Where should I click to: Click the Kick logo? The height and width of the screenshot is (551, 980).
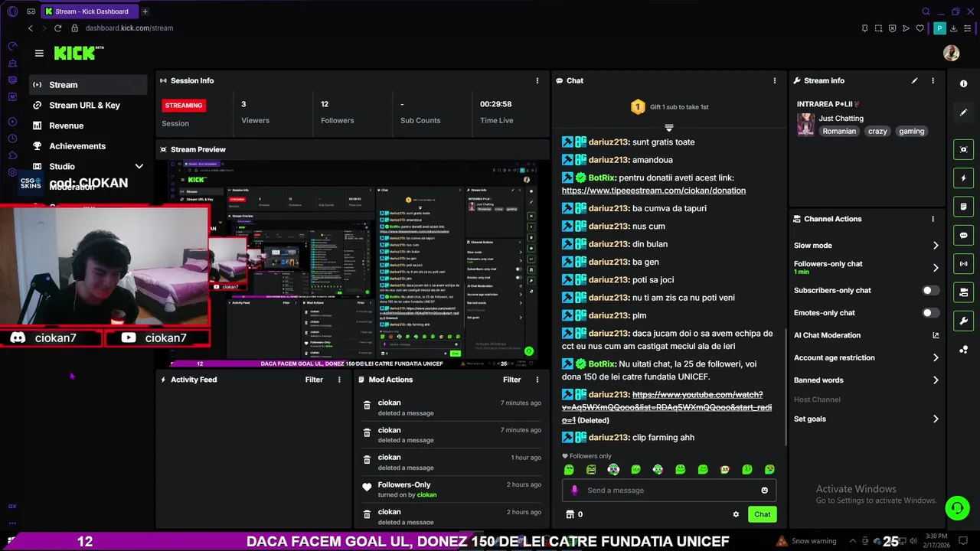78,53
